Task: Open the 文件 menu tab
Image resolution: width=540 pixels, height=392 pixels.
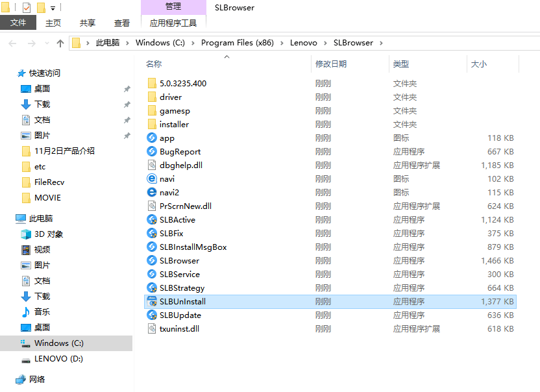Action: pyautogui.click(x=18, y=23)
